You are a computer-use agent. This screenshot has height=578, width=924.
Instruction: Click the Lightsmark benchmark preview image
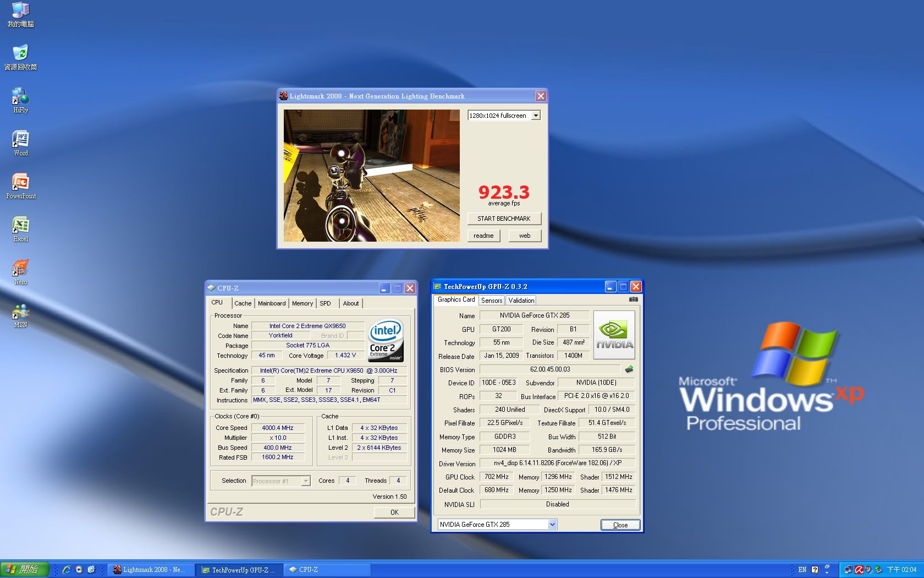click(372, 176)
